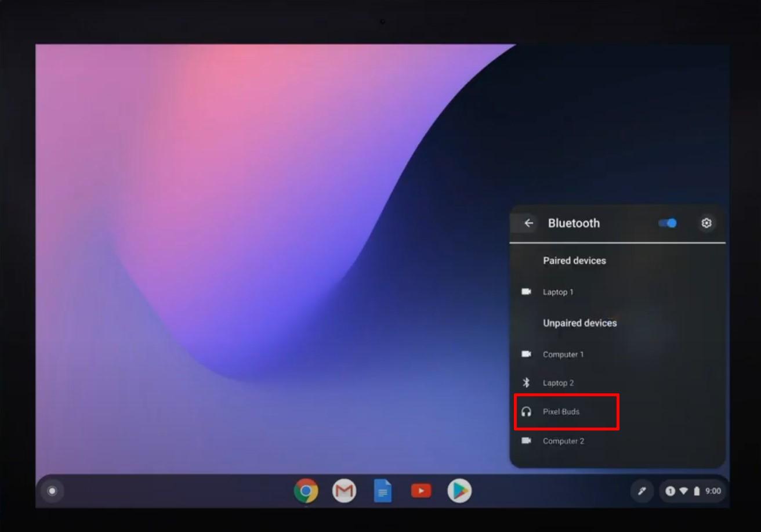Open Google Chrome from the shelf
The width and height of the screenshot is (761, 532).
pyautogui.click(x=306, y=491)
